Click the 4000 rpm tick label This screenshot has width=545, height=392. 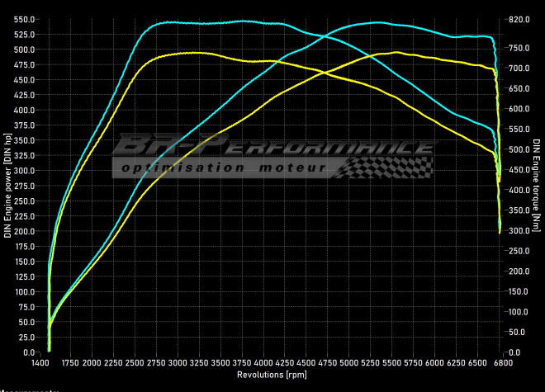[x=263, y=363]
